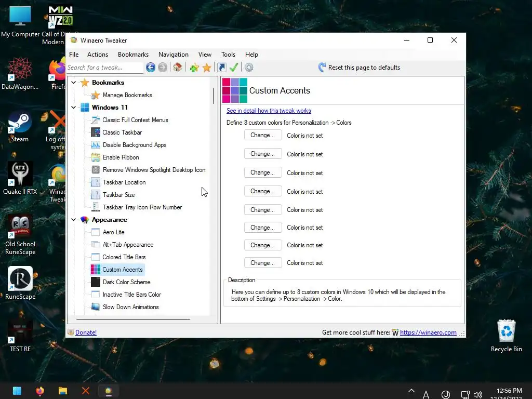The width and height of the screenshot is (532, 399).
Task: Select Alt+Tab Appearance tree item
Action: coord(128,245)
